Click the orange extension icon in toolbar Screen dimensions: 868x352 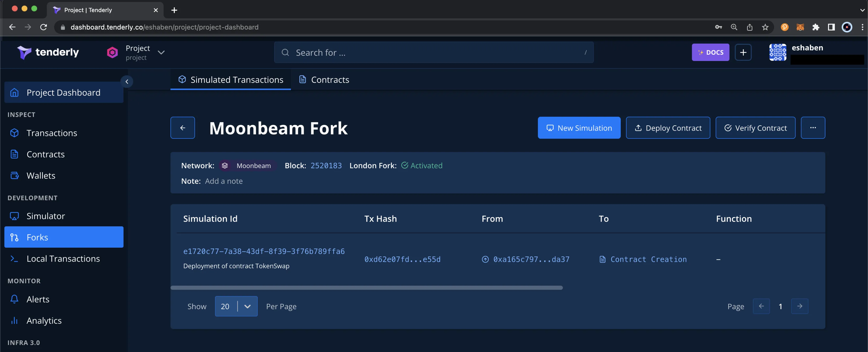pyautogui.click(x=784, y=27)
